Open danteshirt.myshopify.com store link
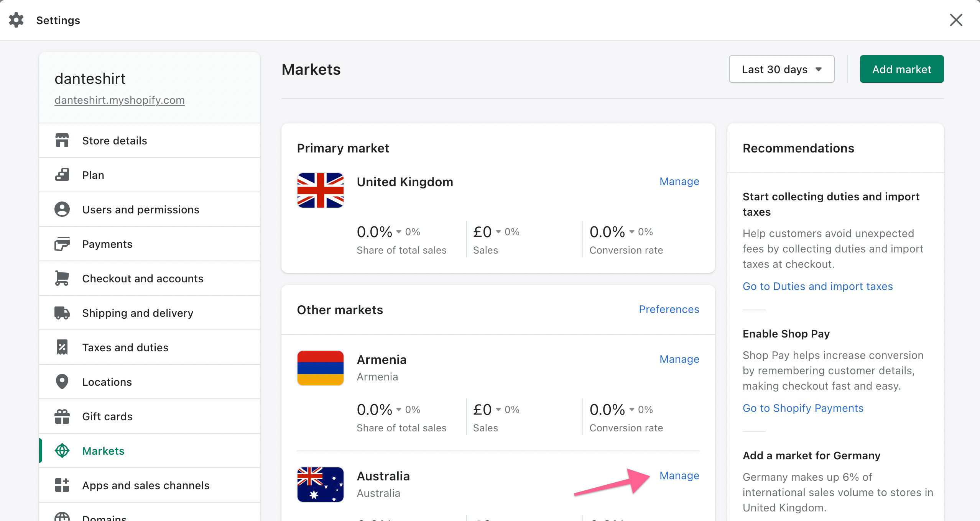The width and height of the screenshot is (980, 521). point(120,100)
